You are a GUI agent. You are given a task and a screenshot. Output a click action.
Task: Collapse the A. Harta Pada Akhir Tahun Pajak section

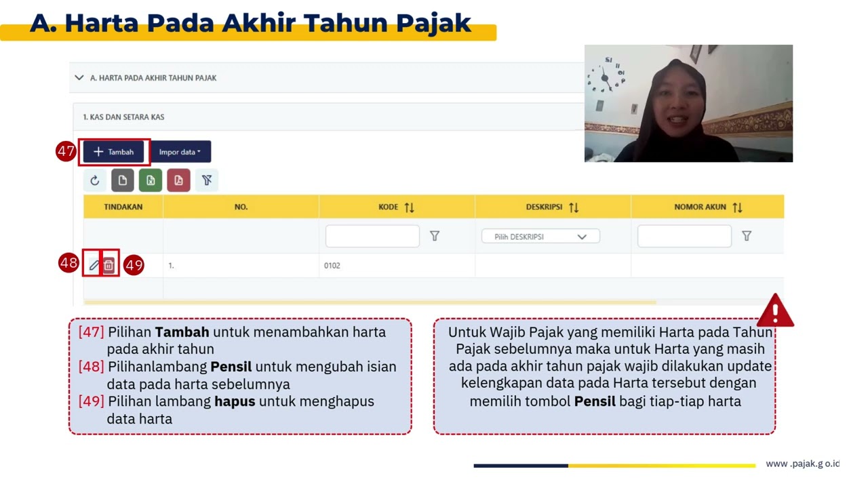[79, 77]
